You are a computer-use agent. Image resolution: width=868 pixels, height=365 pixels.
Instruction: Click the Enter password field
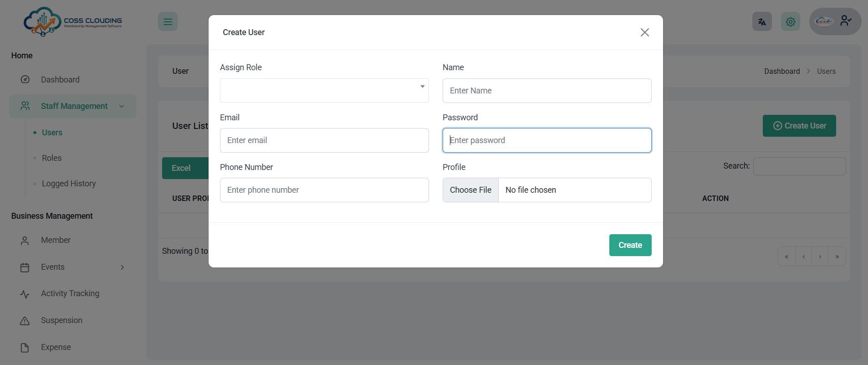click(547, 140)
